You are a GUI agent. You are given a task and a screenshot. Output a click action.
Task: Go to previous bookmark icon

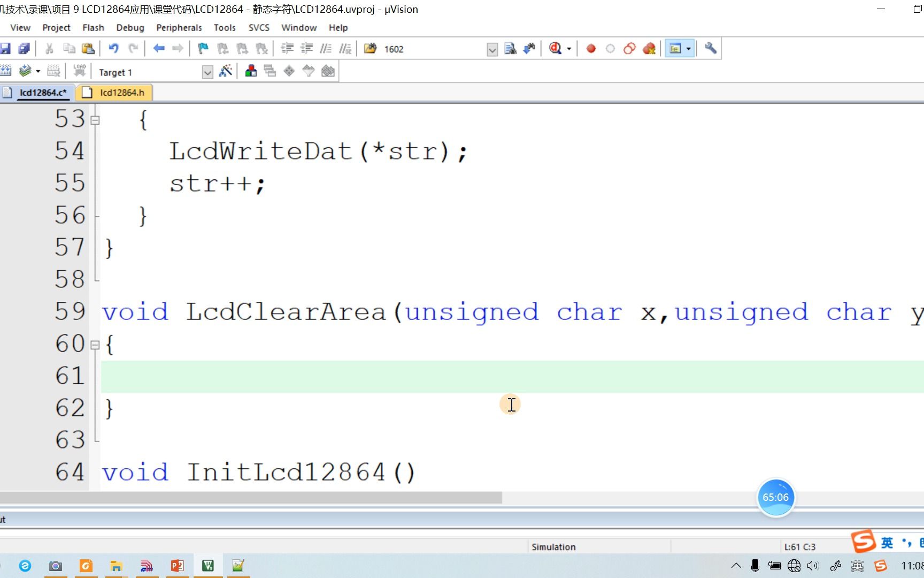(223, 49)
